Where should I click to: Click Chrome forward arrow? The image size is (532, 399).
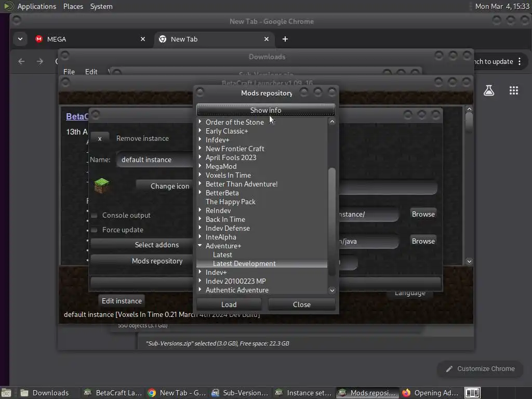click(x=39, y=61)
